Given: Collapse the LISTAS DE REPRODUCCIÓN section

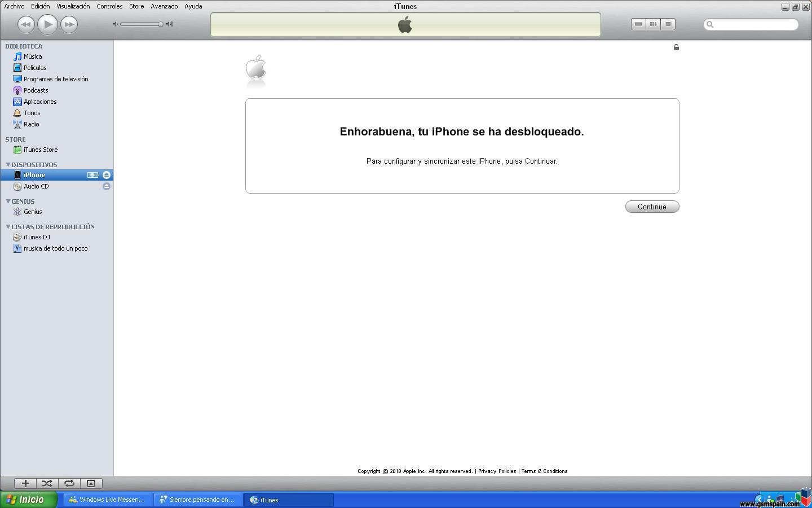Looking at the screenshot, I should pyautogui.click(x=8, y=227).
